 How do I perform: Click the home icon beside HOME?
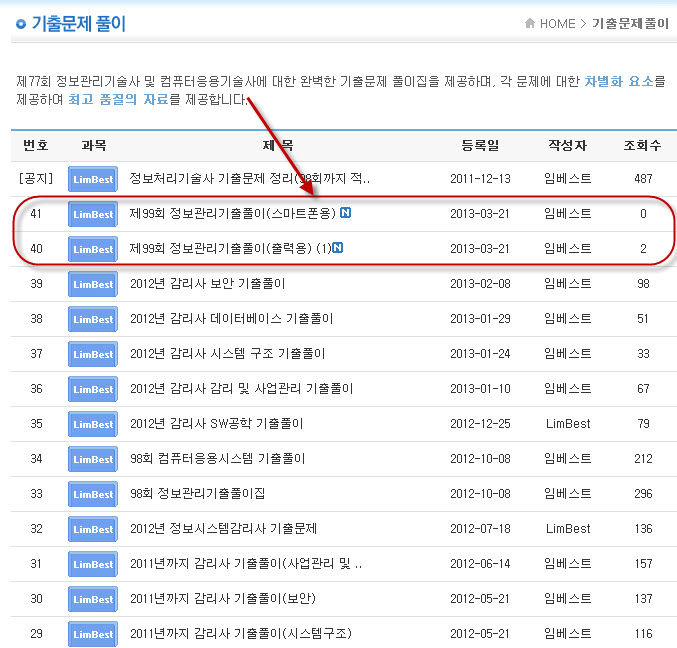(530, 23)
